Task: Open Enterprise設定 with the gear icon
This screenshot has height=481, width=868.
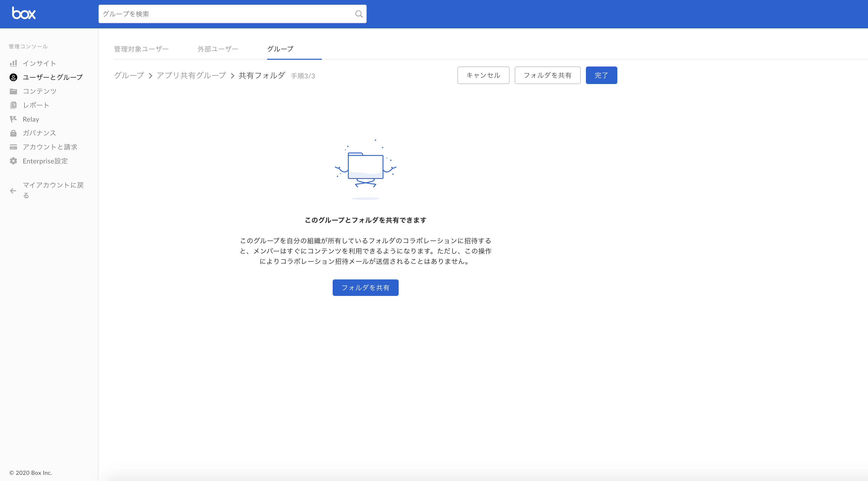Action: (x=45, y=161)
